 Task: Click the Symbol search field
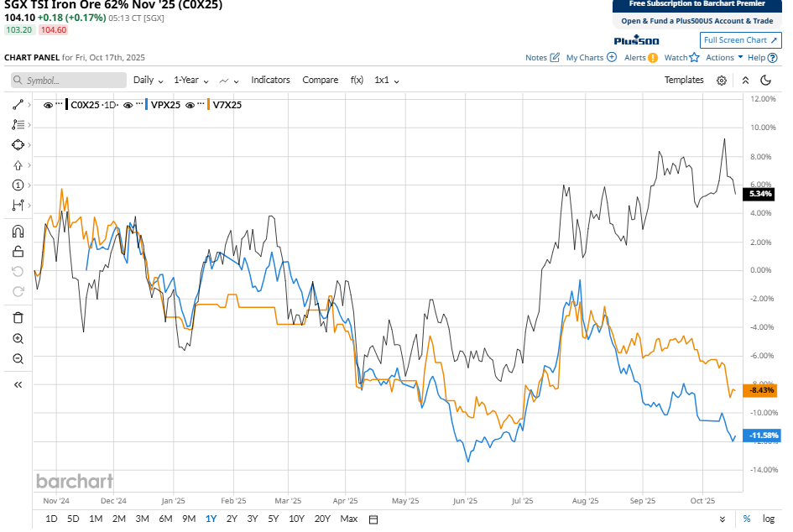67,81
